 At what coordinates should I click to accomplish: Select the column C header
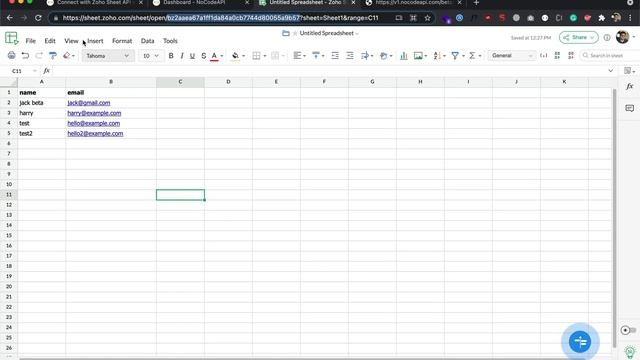click(180, 82)
